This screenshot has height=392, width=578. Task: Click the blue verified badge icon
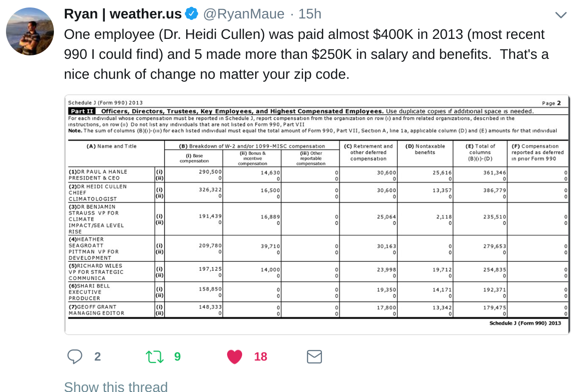pyautogui.click(x=192, y=14)
